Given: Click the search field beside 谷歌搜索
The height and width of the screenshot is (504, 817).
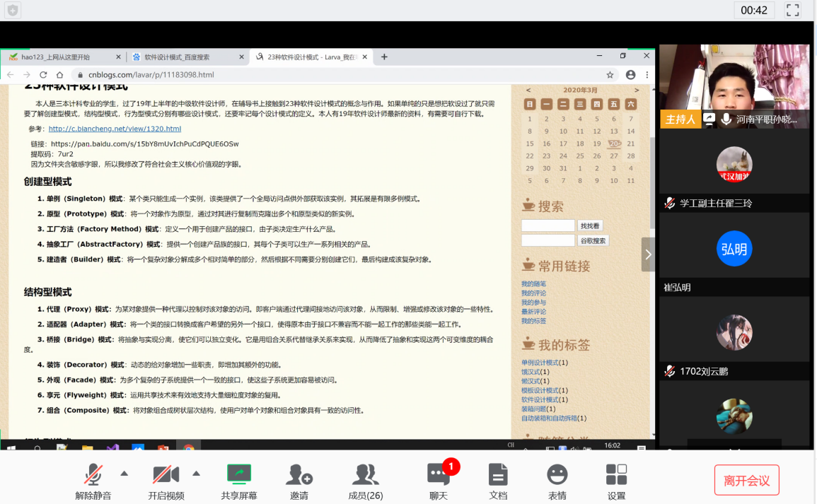Looking at the screenshot, I should (x=547, y=240).
